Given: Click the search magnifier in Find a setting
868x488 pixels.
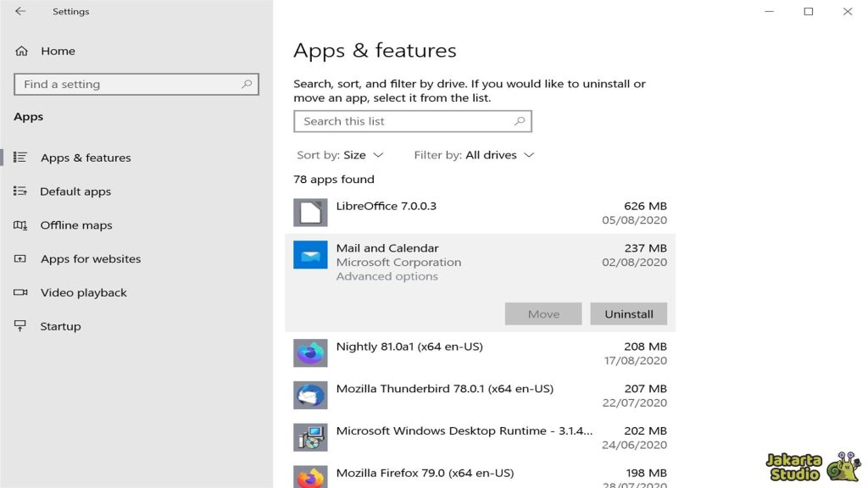Looking at the screenshot, I should (x=247, y=84).
